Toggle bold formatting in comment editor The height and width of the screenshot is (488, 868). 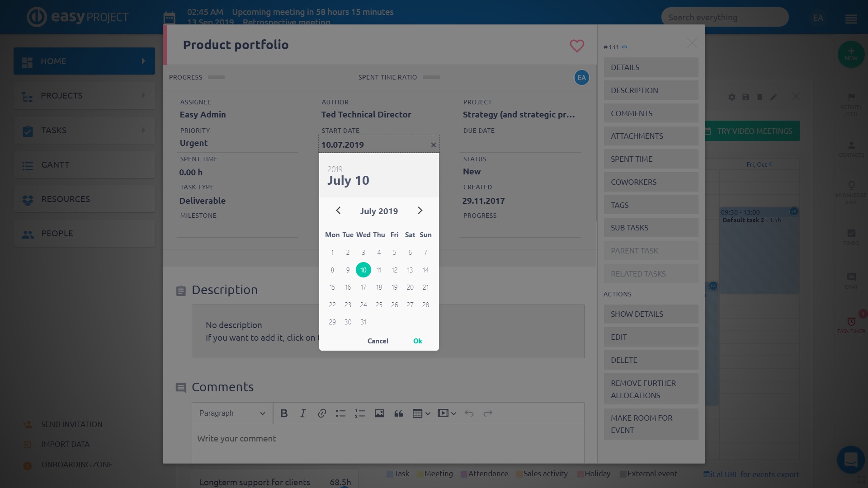(284, 413)
